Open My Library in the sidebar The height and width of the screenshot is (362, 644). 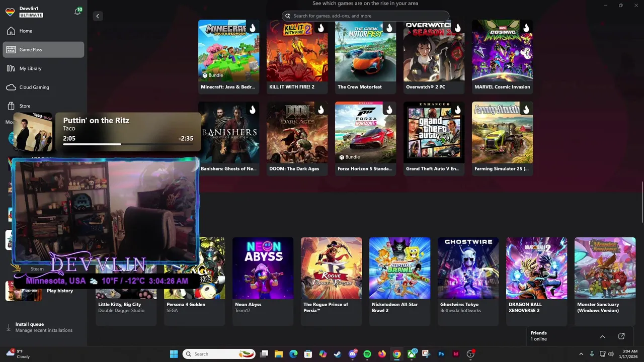click(43, 68)
